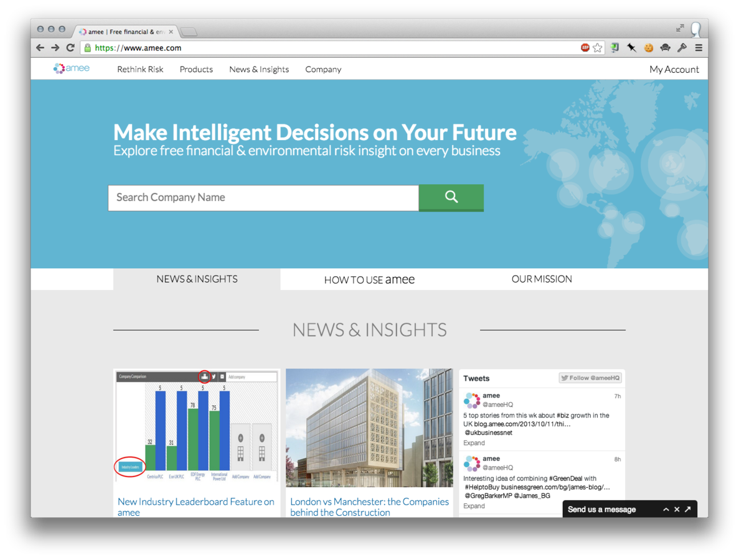Click the cookie extension icon
Image resolution: width=739 pixels, height=560 pixels.
(x=649, y=47)
